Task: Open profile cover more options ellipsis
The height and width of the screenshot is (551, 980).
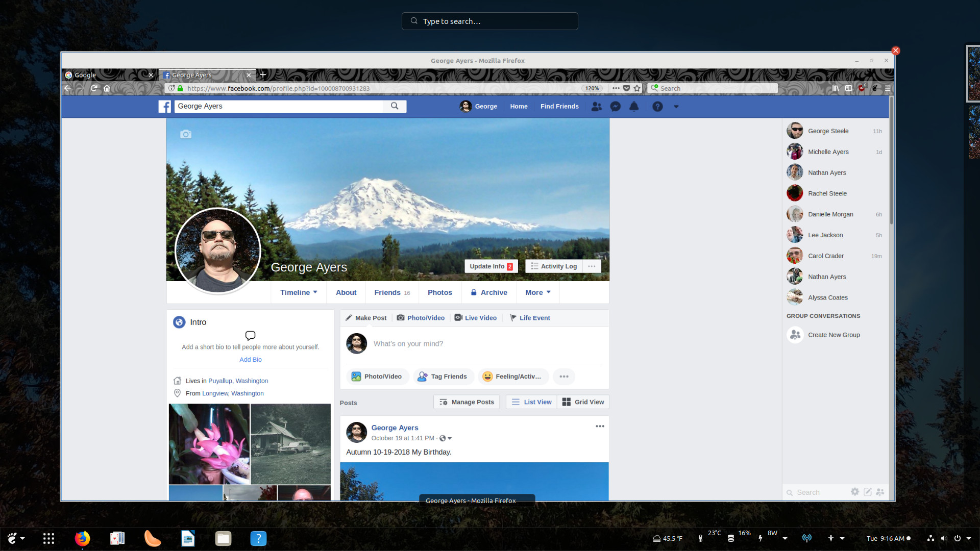Action: (592, 266)
